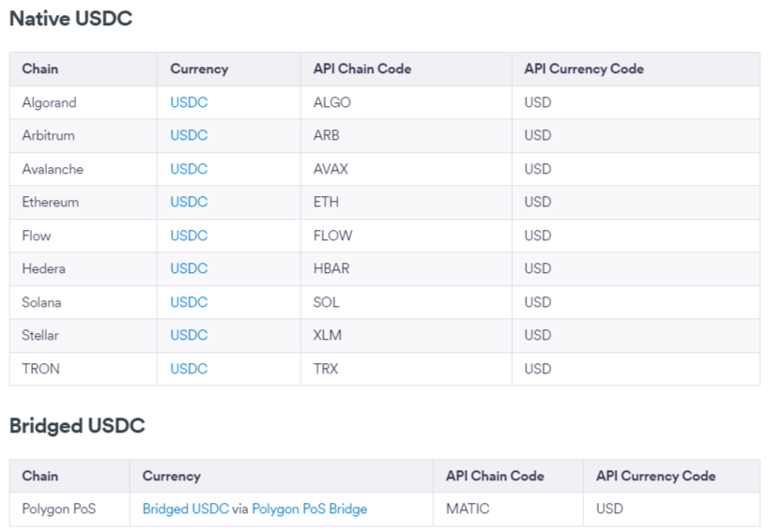
Task: Click the API Chain Code header in the Native USDC table
Action: 362,68
